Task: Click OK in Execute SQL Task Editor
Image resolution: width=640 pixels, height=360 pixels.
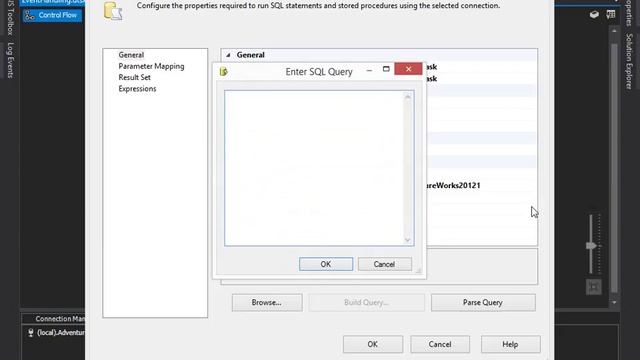Action: (x=373, y=344)
